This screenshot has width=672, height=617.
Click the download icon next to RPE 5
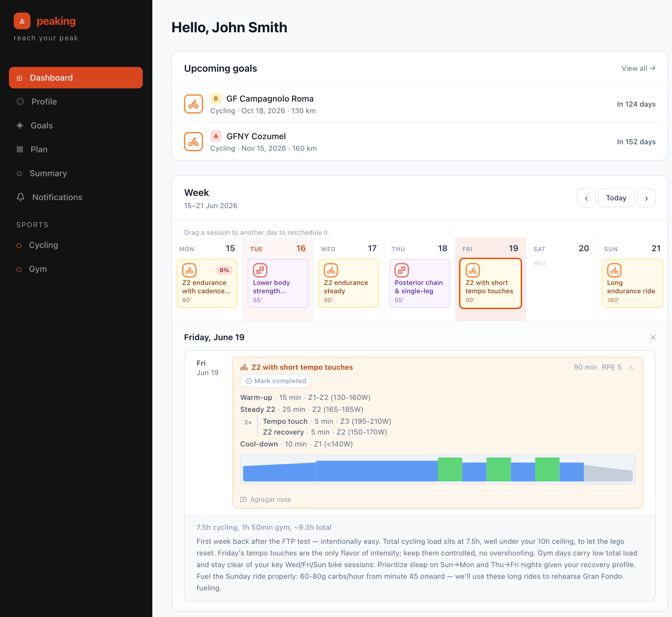coord(631,367)
